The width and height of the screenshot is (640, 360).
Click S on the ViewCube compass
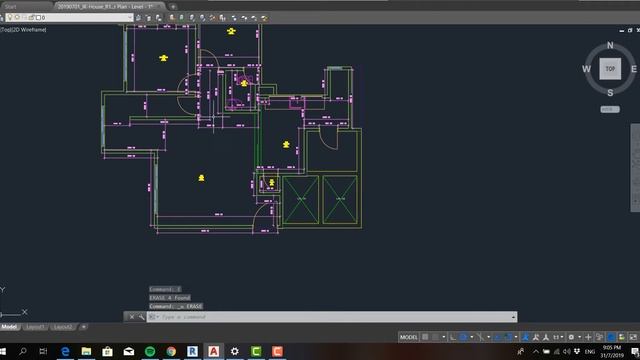point(610,93)
